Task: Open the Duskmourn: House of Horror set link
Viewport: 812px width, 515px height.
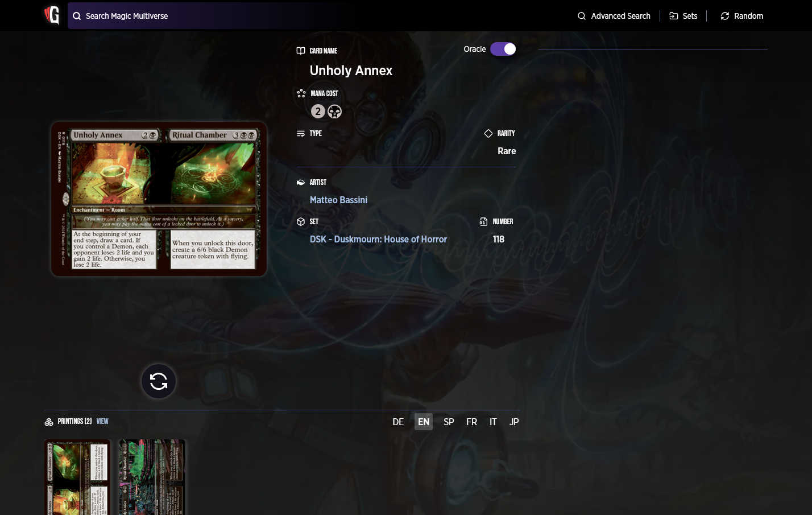Action: tap(378, 239)
